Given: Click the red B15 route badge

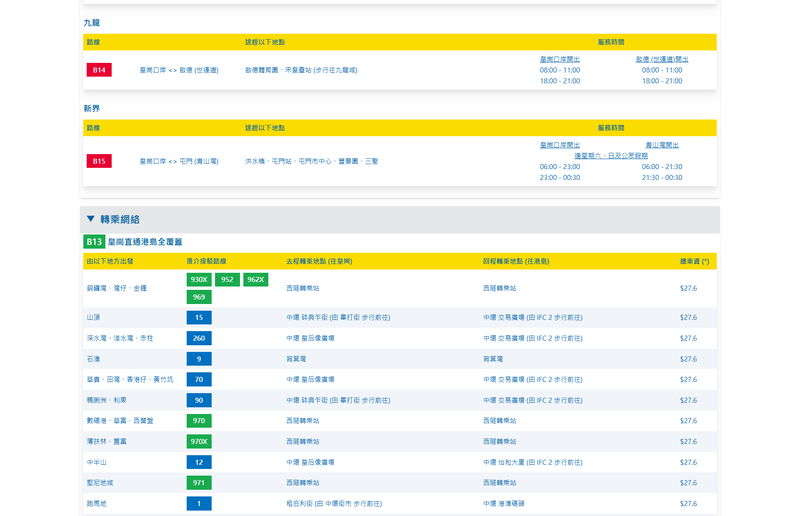Looking at the screenshot, I should (x=99, y=161).
